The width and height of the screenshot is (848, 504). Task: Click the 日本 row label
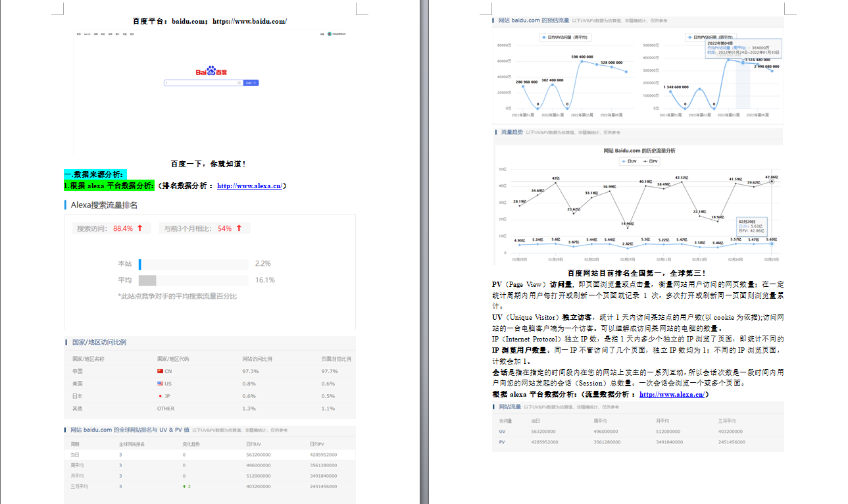[x=78, y=396]
